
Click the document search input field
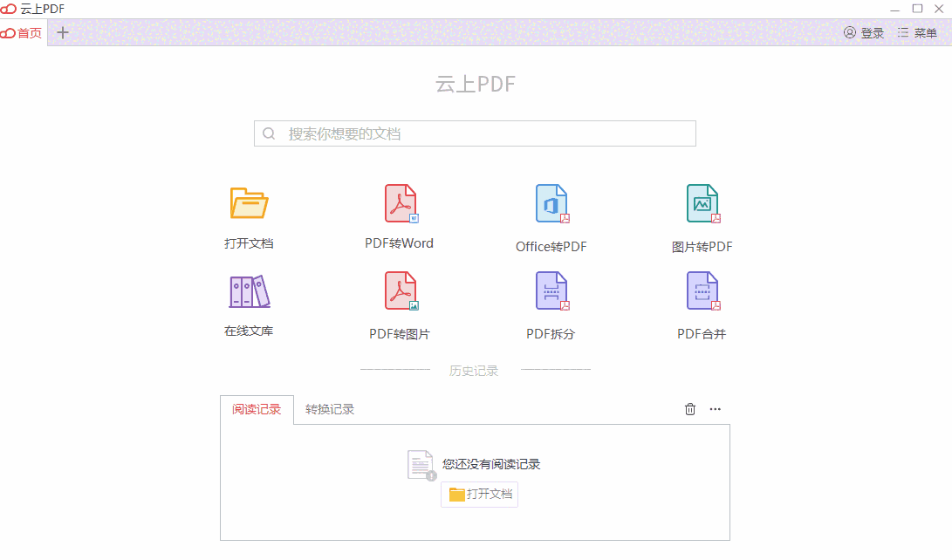475,133
